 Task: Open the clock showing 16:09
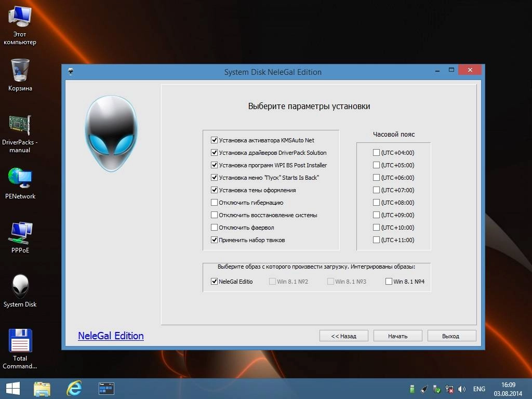click(x=508, y=389)
